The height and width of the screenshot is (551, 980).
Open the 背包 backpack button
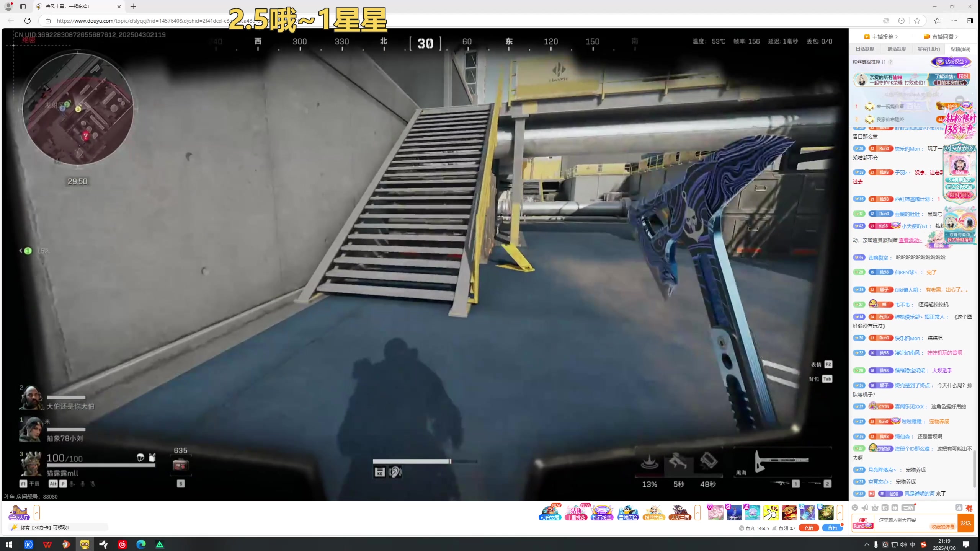coord(832,528)
